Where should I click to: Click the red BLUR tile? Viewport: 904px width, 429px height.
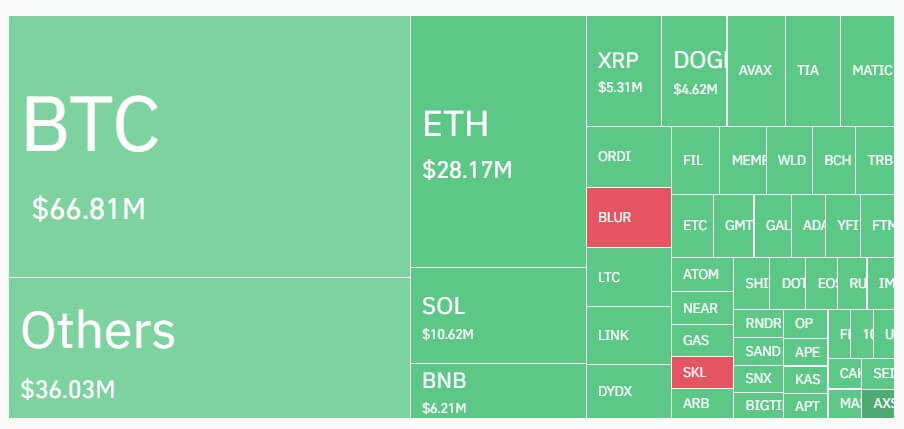pyautogui.click(x=628, y=217)
